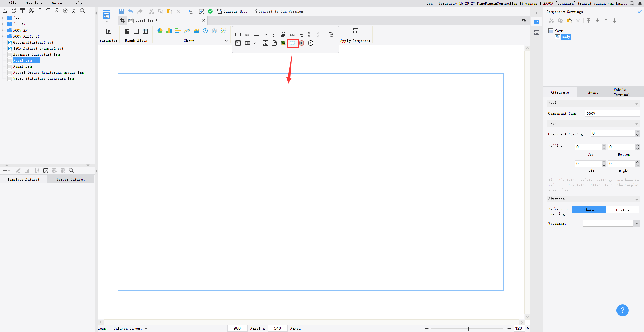Open the Server menu
Image resolution: width=644 pixels, height=332 pixels.
coord(58,3)
